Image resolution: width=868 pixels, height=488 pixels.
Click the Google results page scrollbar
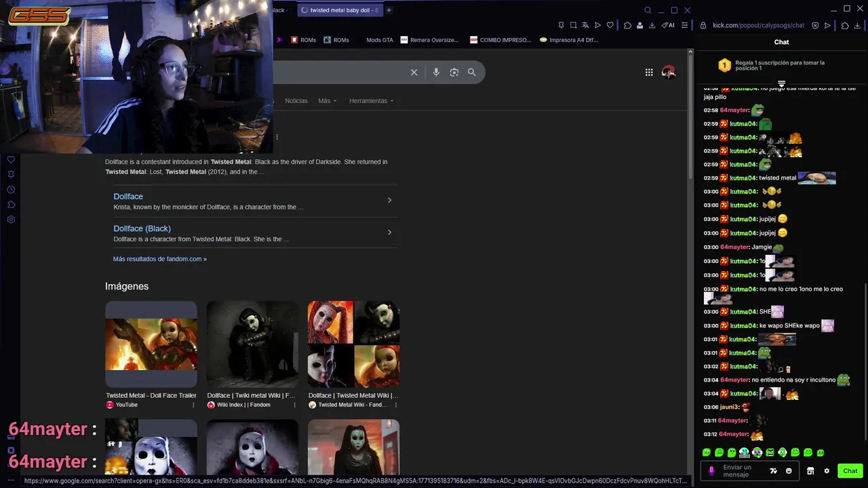690,115
